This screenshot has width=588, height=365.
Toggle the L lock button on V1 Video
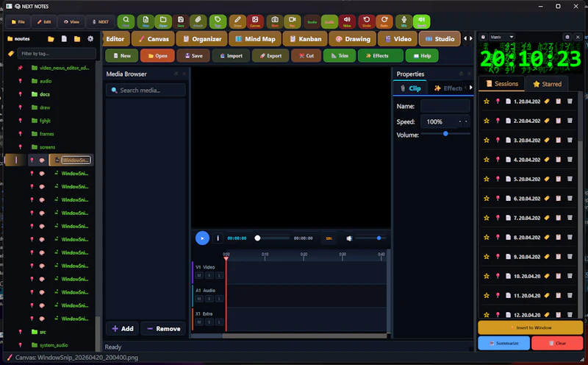(x=219, y=275)
